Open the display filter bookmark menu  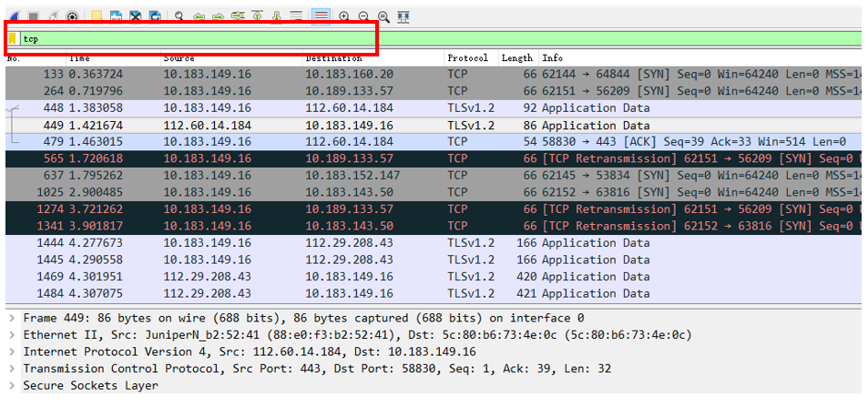pos(13,38)
